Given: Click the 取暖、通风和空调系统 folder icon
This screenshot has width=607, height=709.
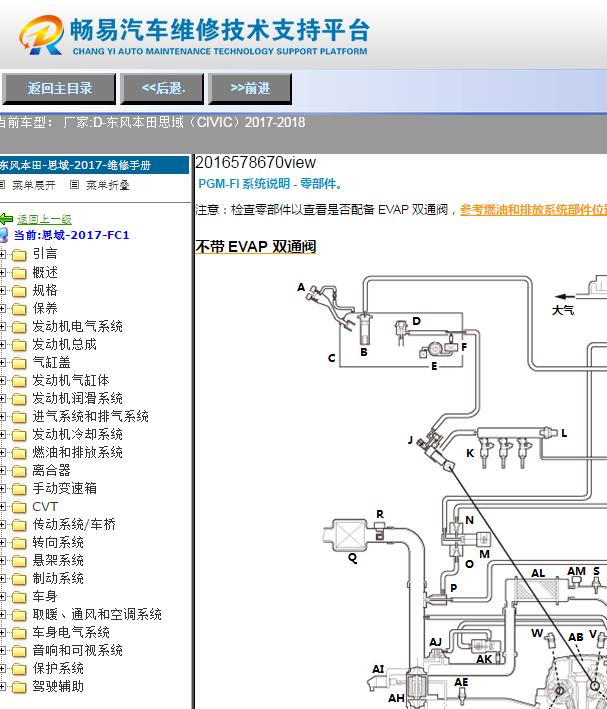Looking at the screenshot, I should [19, 615].
